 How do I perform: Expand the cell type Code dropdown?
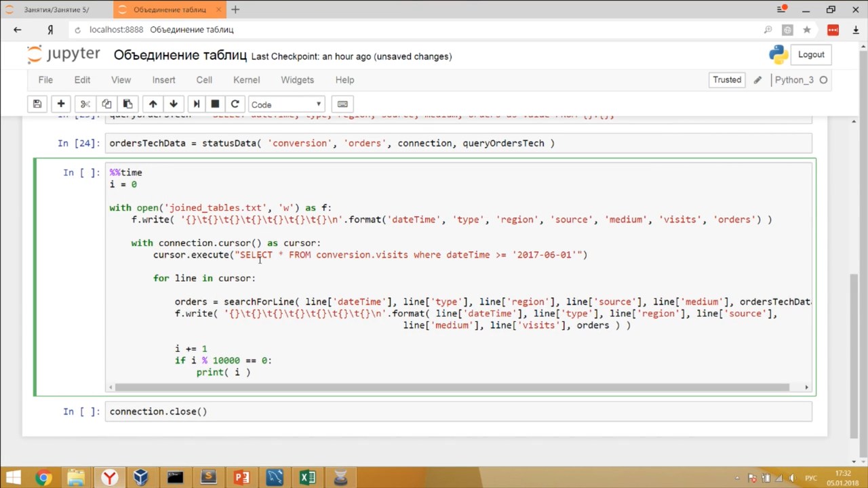tap(286, 104)
